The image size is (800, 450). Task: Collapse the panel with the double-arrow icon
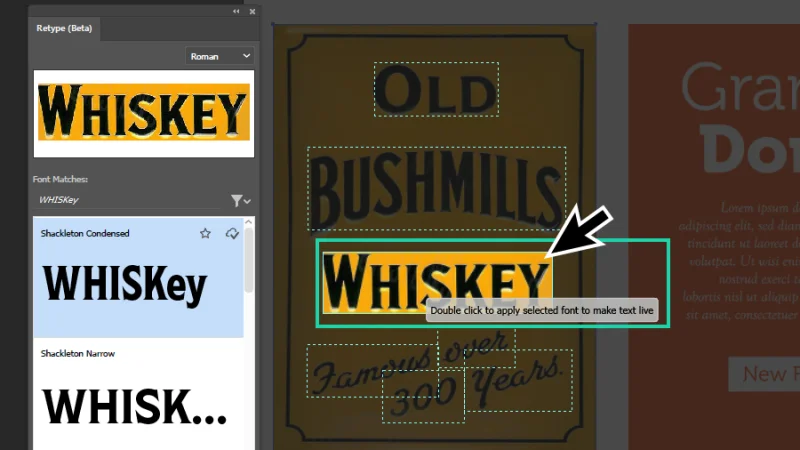pos(236,11)
